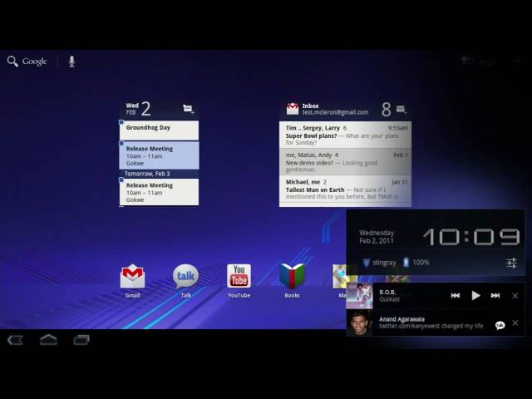Tap the 10:09 clock display
This screenshot has width=532, height=399.
click(x=471, y=237)
